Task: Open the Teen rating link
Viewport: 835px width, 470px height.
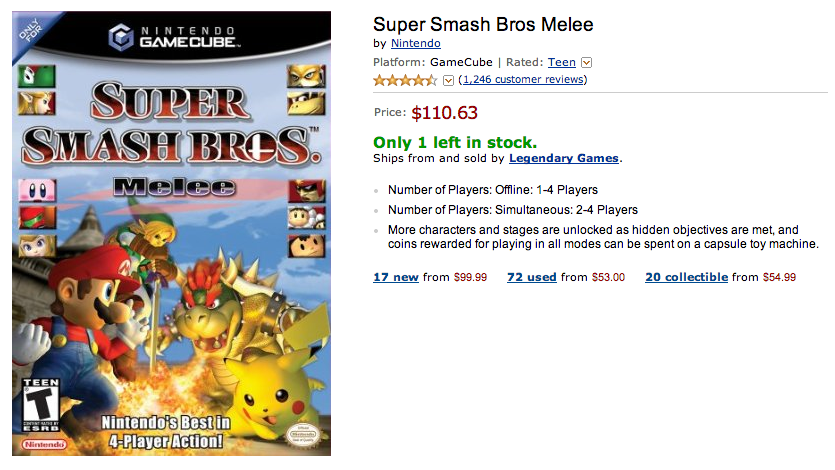Action: point(562,62)
